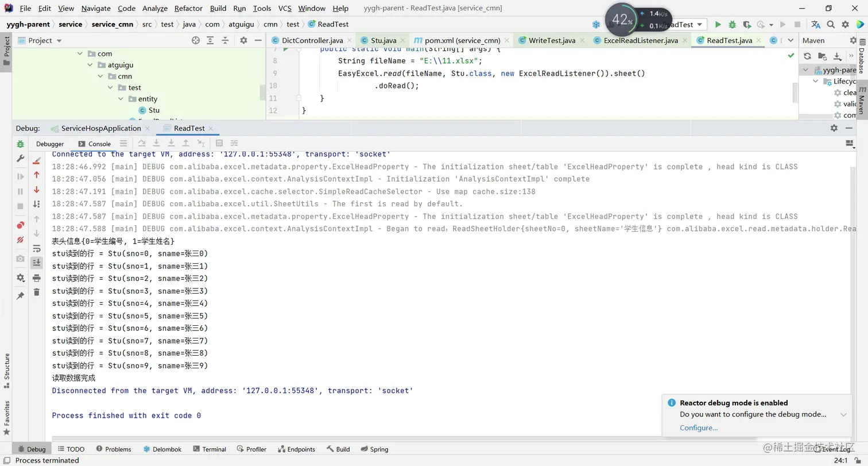The height and width of the screenshot is (466, 868).
Task: Run ReadTest with the green play button
Action: tap(718, 25)
